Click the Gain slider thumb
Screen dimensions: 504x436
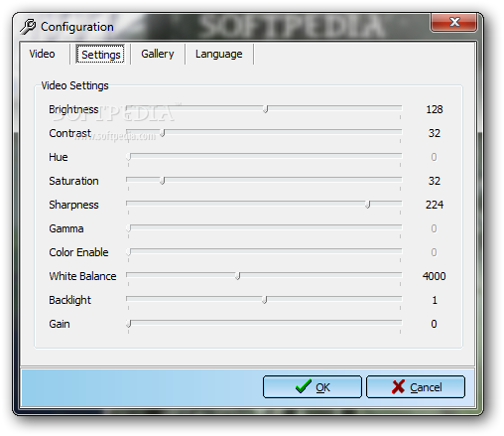click(x=129, y=324)
